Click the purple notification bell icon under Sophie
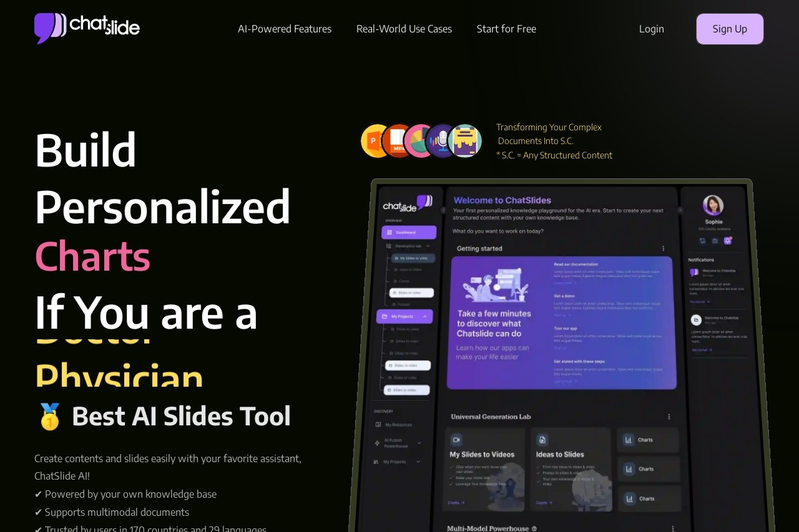799x532 pixels. point(727,240)
